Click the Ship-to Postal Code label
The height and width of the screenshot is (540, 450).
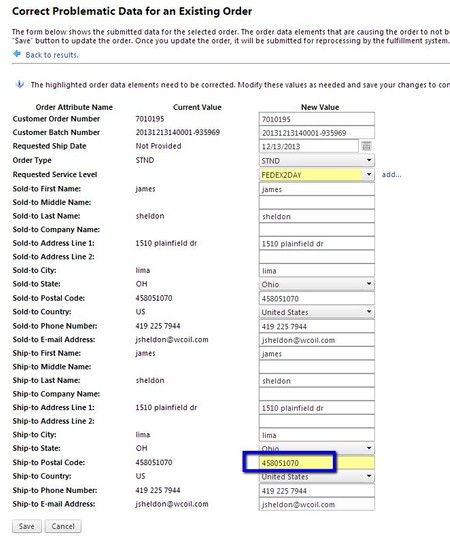[x=49, y=463]
